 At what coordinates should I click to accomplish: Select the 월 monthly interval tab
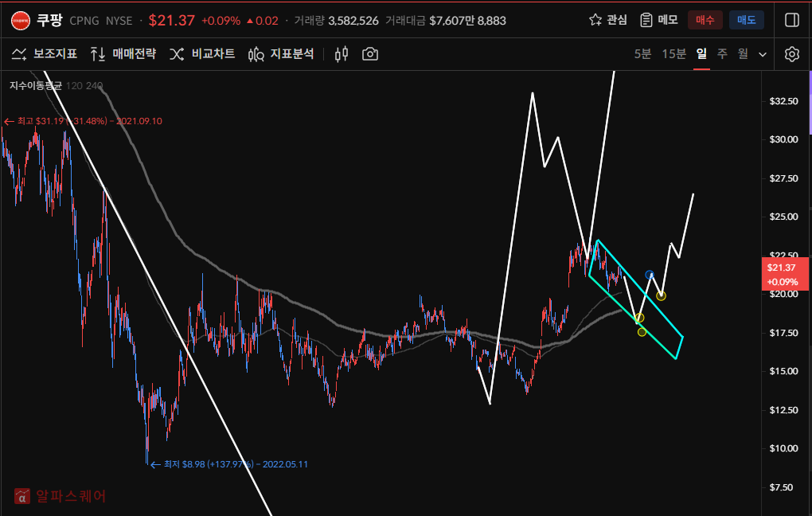pyautogui.click(x=743, y=54)
